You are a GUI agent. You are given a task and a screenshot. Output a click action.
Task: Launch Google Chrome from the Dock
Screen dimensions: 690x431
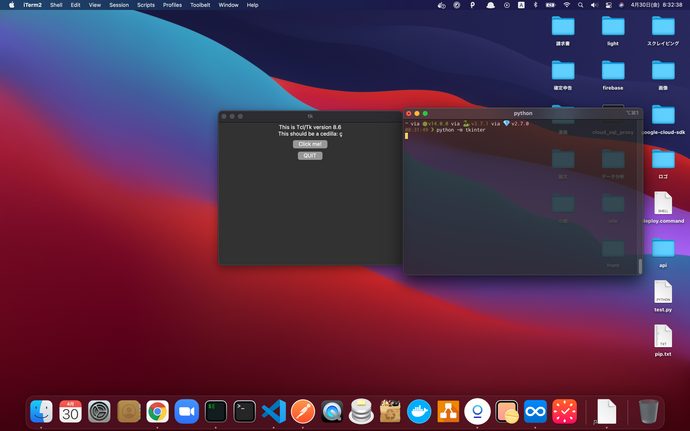(158, 411)
